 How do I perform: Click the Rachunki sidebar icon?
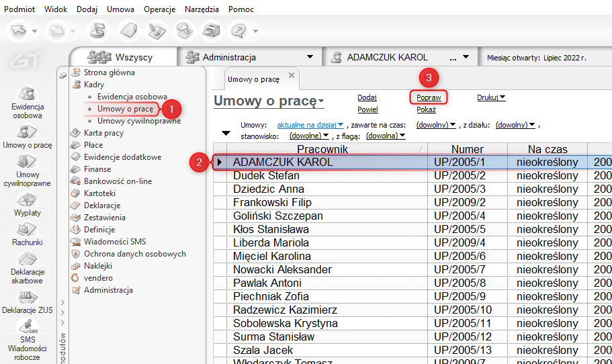[x=27, y=229]
